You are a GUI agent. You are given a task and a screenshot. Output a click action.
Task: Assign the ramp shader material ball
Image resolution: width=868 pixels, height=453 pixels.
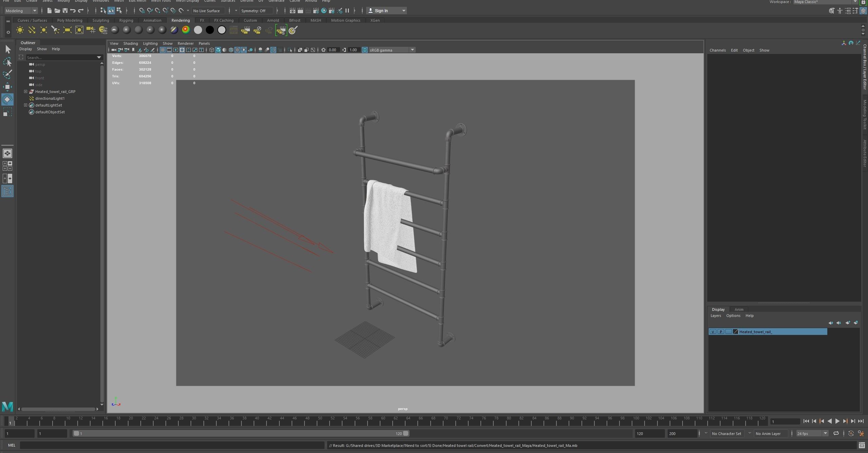point(186,30)
